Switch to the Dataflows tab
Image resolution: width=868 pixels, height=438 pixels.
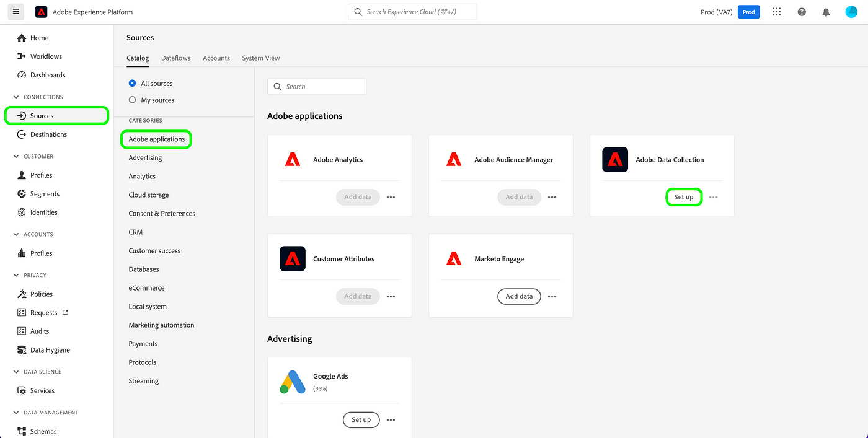176,58
